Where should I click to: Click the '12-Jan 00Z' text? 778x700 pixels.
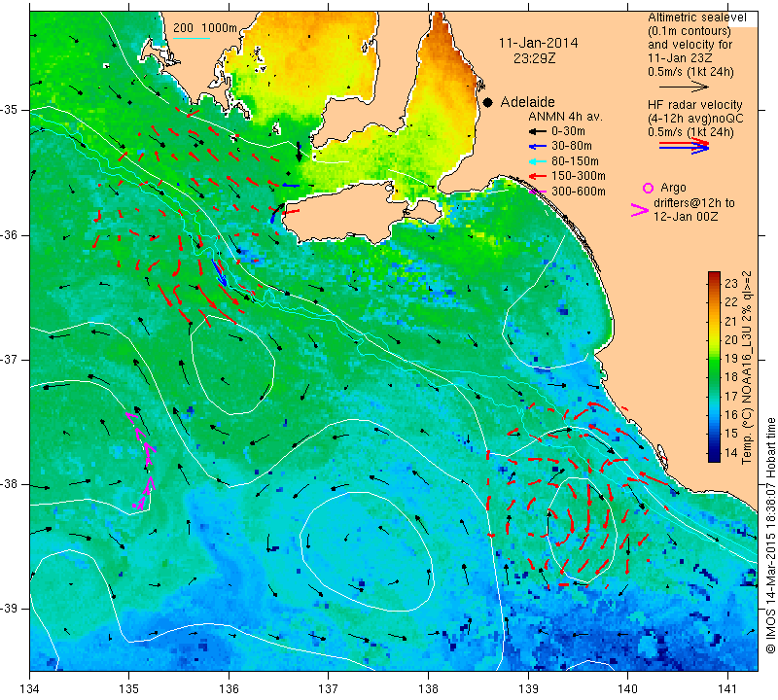coord(686,216)
